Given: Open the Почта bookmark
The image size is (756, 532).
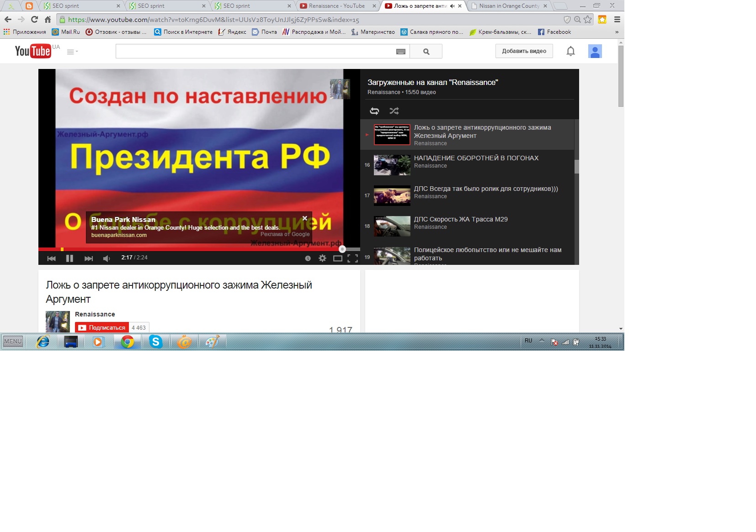Looking at the screenshot, I should (264, 32).
